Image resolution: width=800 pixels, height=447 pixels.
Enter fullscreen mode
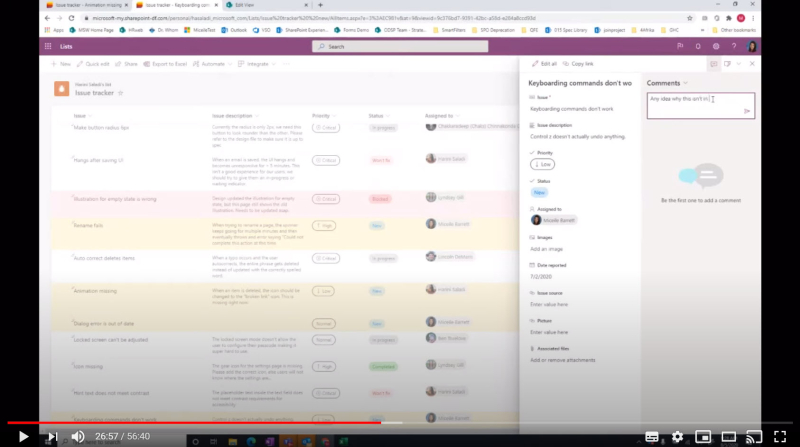(x=780, y=436)
